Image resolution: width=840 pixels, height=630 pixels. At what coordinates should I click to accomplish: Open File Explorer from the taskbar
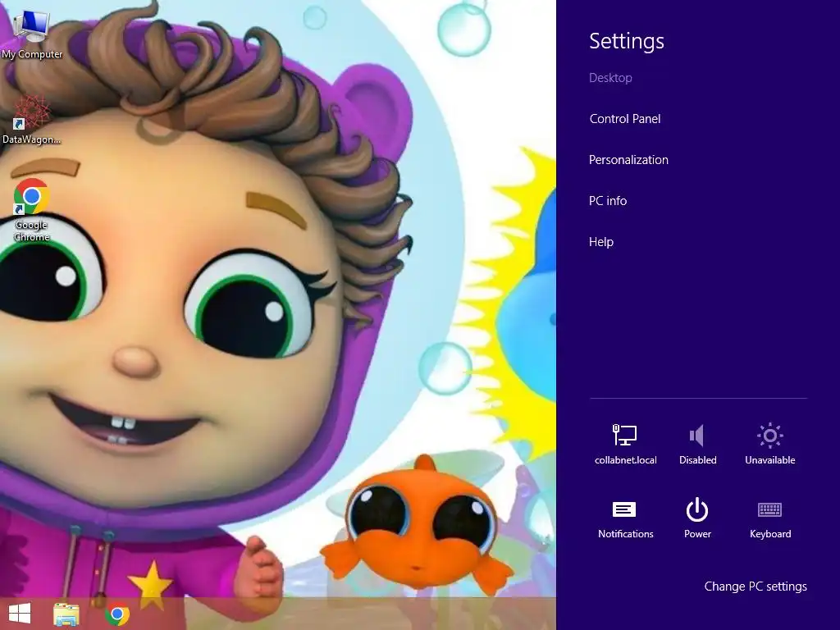[x=66, y=614]
